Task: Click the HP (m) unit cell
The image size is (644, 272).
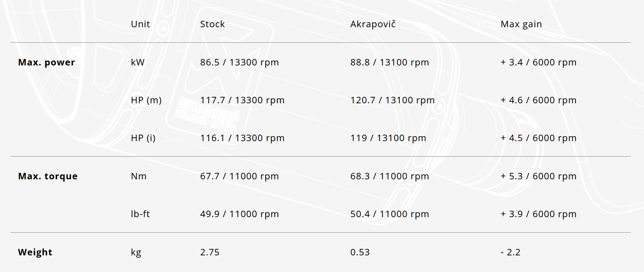Action: point(146,100)
